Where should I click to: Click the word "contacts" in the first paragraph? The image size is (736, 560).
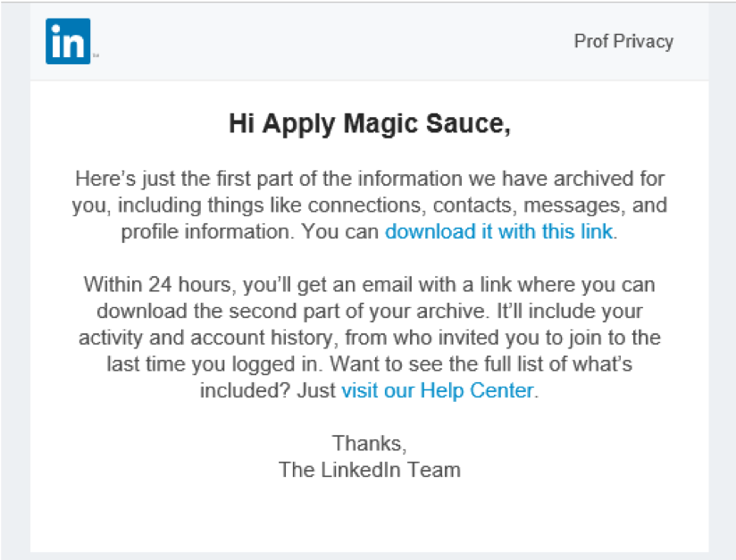[473, 205]
